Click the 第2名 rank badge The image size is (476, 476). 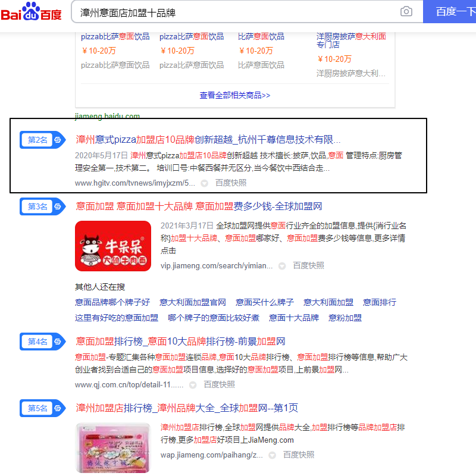(42, 140)
